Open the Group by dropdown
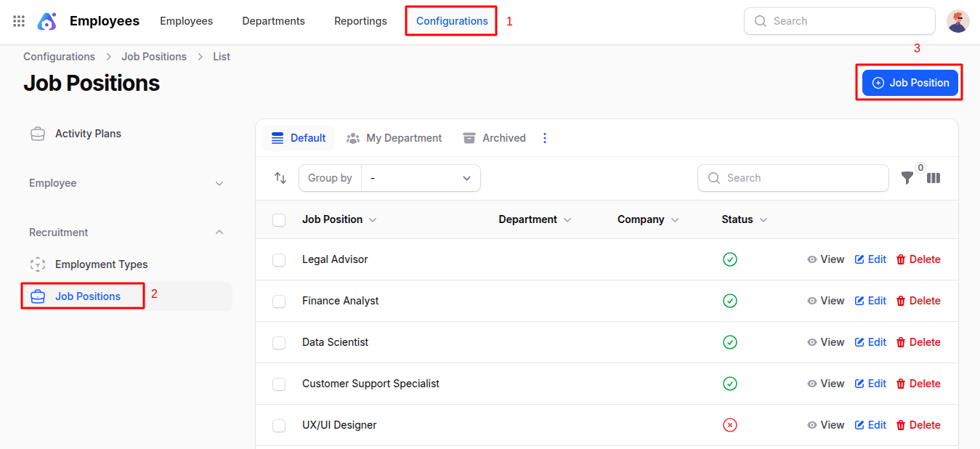The height and width of the screenshot is (449, 980). click(x=421, y=178)
